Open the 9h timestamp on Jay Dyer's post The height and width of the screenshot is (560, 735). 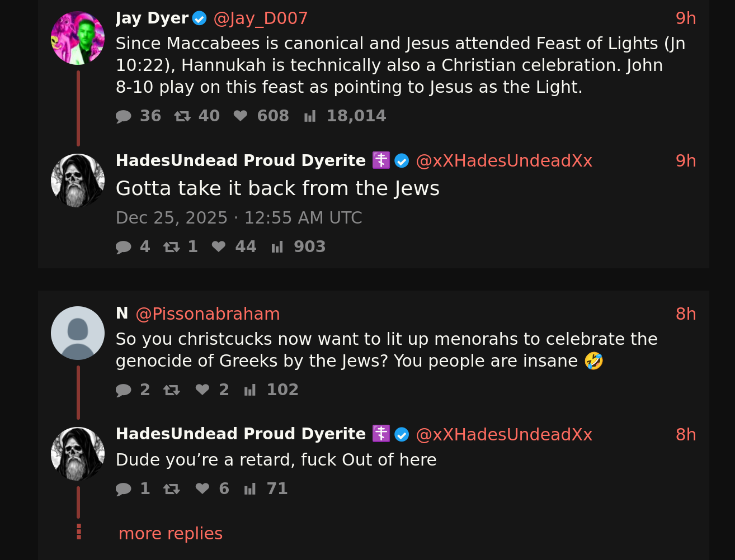point(686,18)
